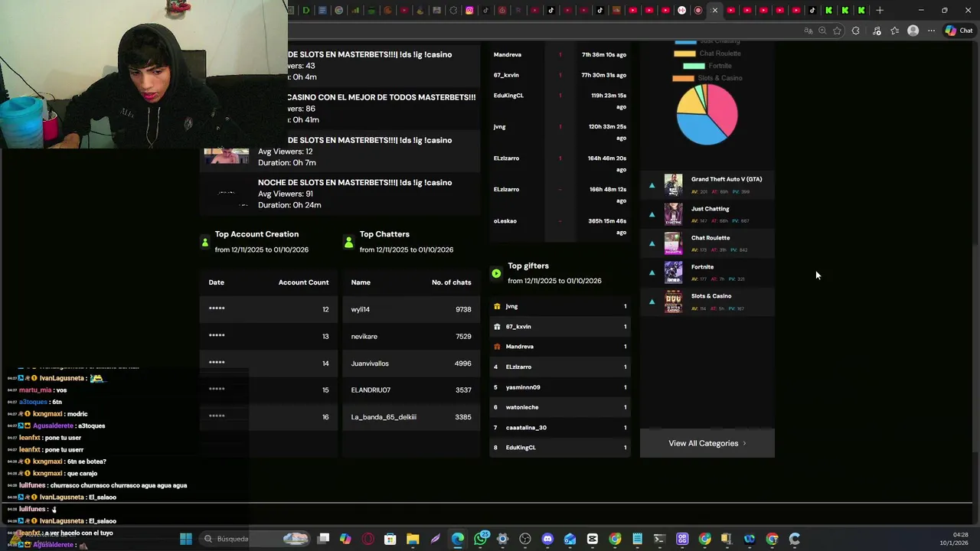
Task: Select gifter yasminnn09 in Top gifters
Action: (560, 387)
